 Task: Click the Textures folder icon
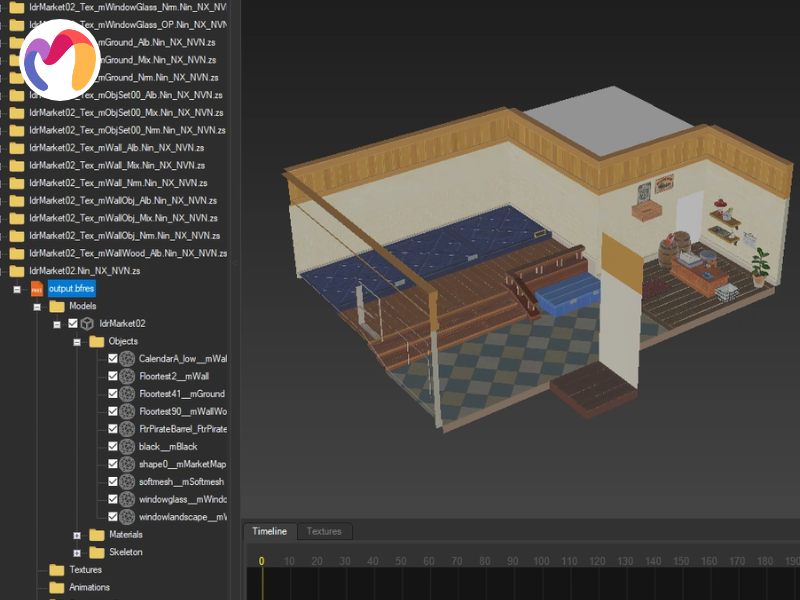point(57,570)
